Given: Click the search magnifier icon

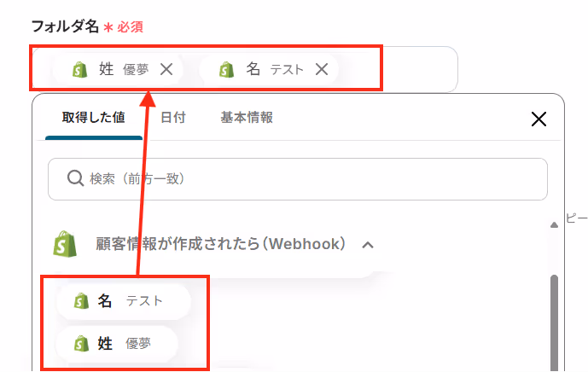Looking at the screenshot, I should pos(75,178).
